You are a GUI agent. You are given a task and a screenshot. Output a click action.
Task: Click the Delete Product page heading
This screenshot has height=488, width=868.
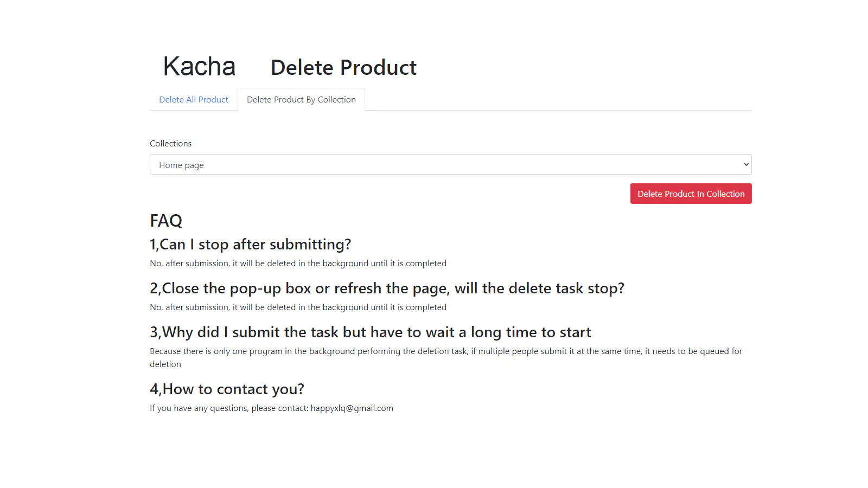[343, 68]
